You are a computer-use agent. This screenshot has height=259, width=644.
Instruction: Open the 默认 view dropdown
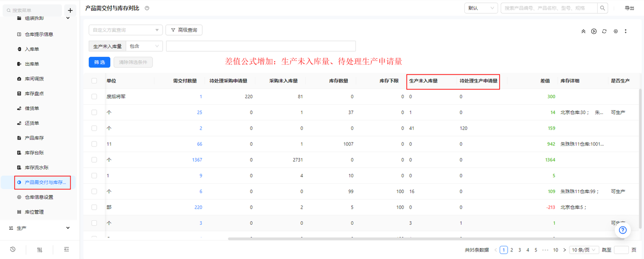(481, 8)
